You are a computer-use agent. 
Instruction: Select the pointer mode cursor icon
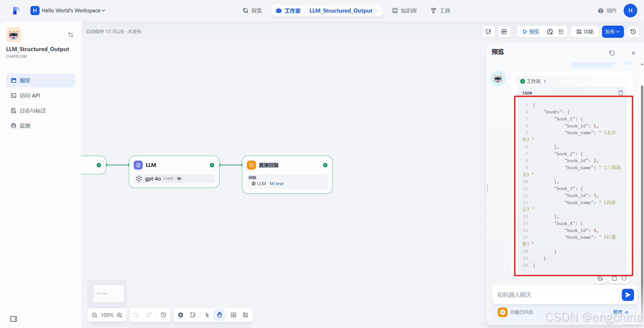pyautogui.click(x=207, y=315)
